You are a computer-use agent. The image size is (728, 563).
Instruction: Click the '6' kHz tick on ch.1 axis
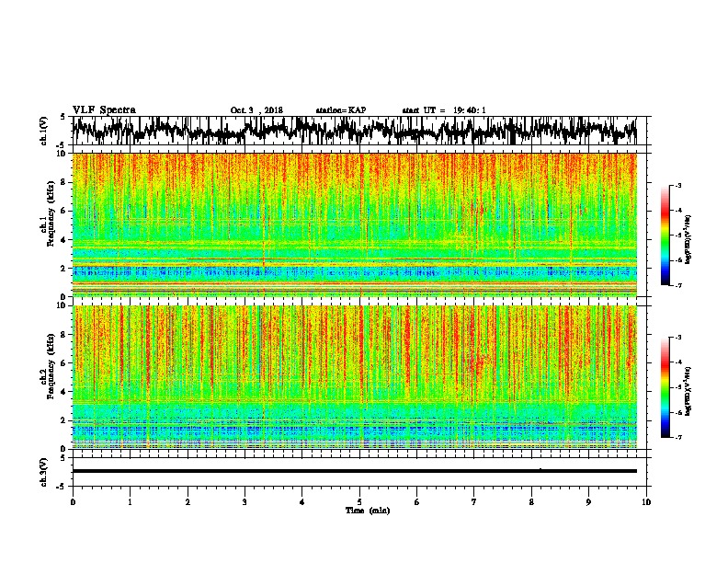pyautogui.click(x=63, y=211)
